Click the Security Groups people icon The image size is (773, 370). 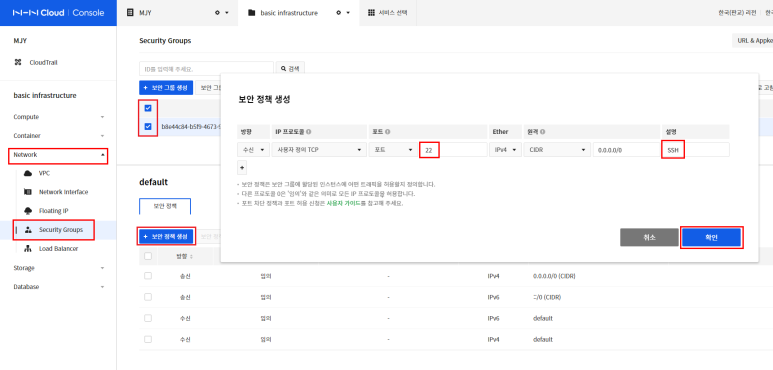coord(28,230)
